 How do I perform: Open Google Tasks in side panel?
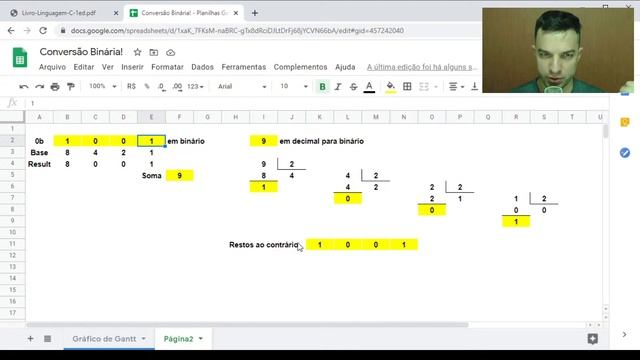pyautogui.click(x=625, y=153)
